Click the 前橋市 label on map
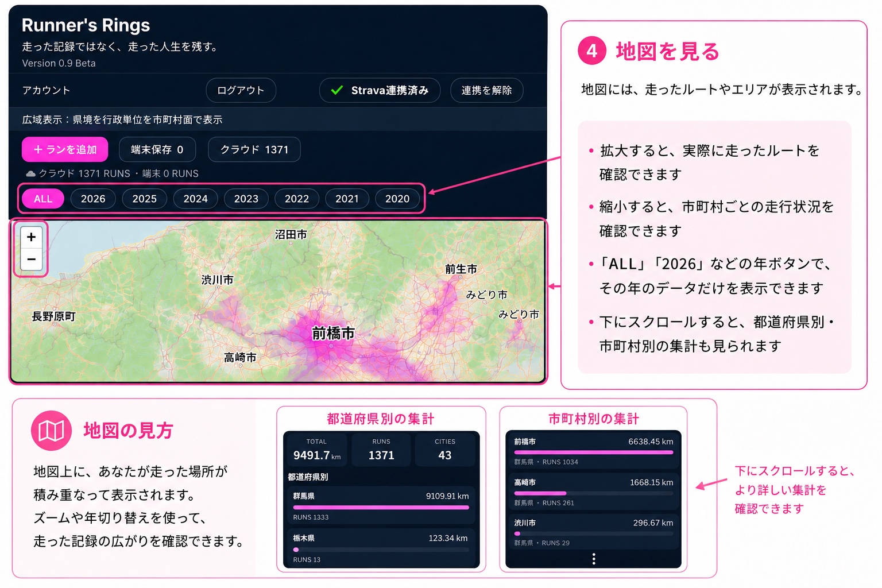 coord(333,333)
